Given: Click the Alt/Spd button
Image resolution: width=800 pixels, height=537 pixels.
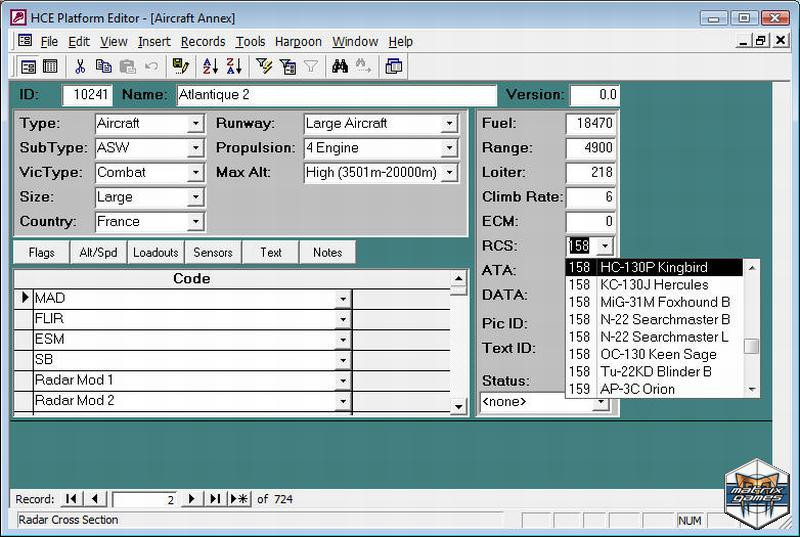Looking at the screenshot, I should [x=98, y=252].
